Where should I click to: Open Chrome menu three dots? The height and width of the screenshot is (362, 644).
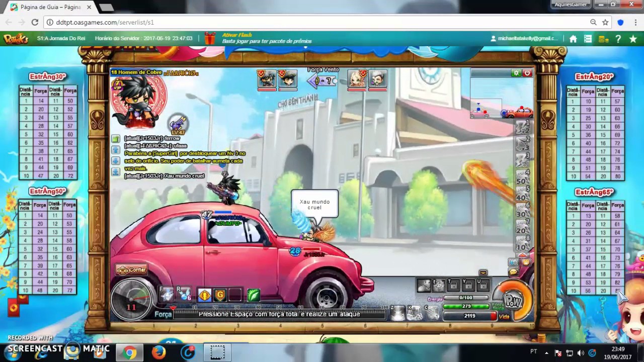635,22
